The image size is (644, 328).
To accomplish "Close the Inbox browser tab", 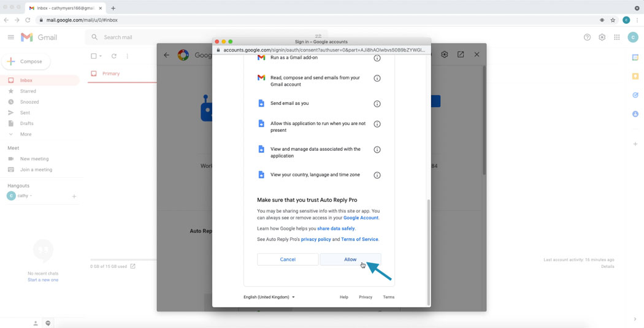I will (101, 8).
